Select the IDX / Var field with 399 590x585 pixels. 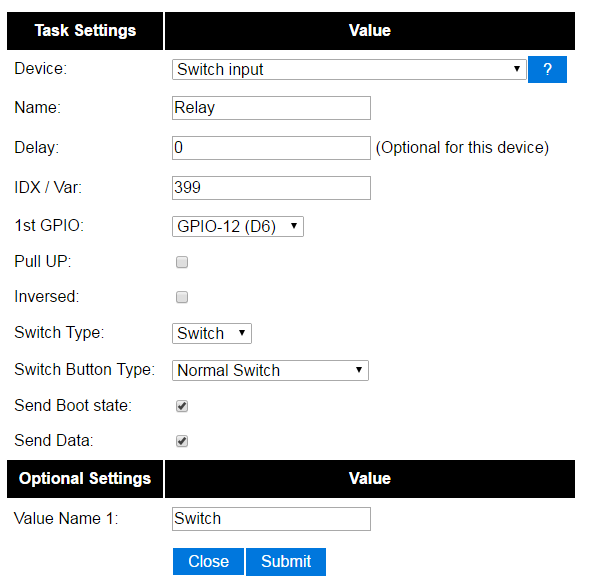[271, 188]
